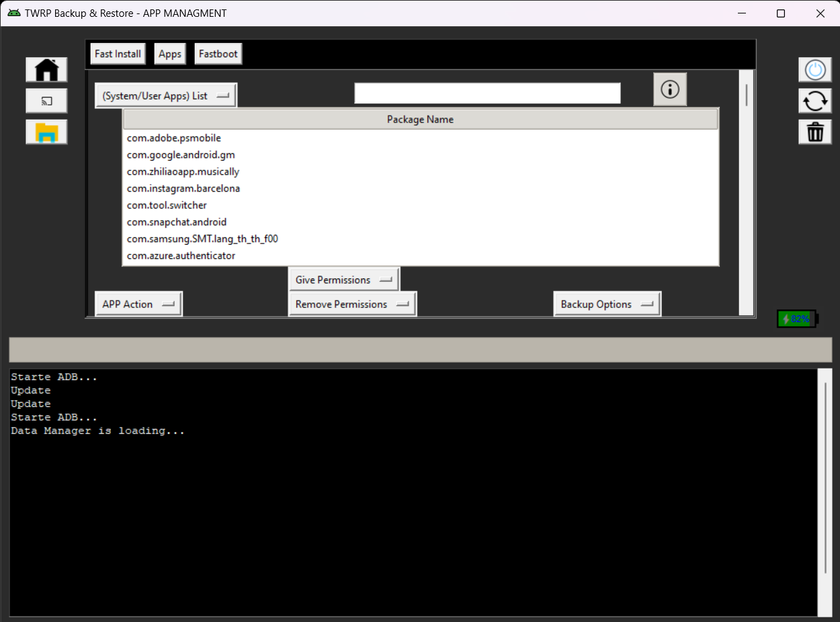
Task: Switch to the Fastboot tab
Action: point(218,53)
